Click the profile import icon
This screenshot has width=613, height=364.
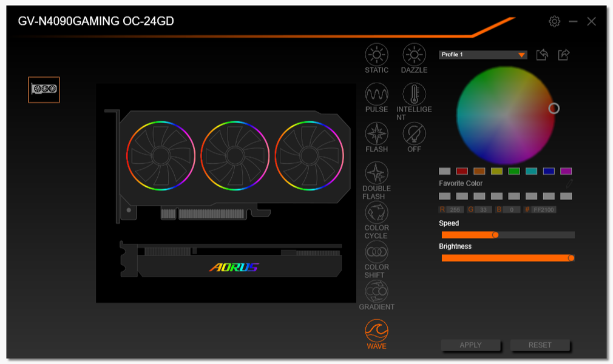(x=542, y=55)
